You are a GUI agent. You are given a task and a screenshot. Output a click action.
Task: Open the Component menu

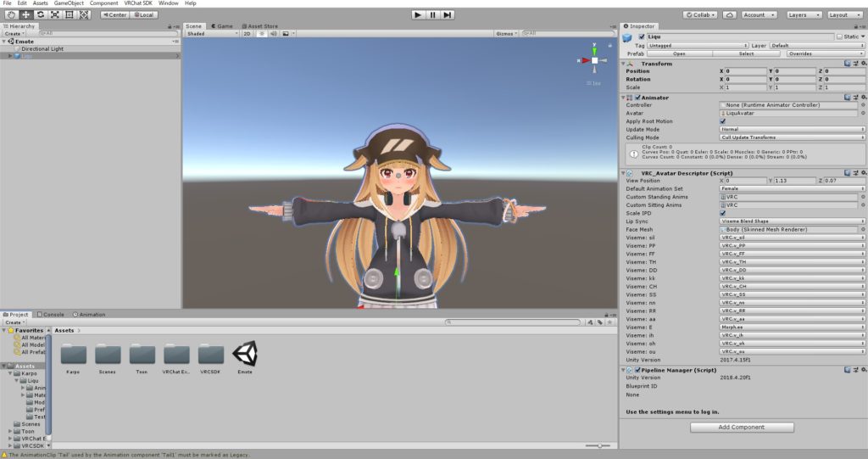(x=103, y=3)
